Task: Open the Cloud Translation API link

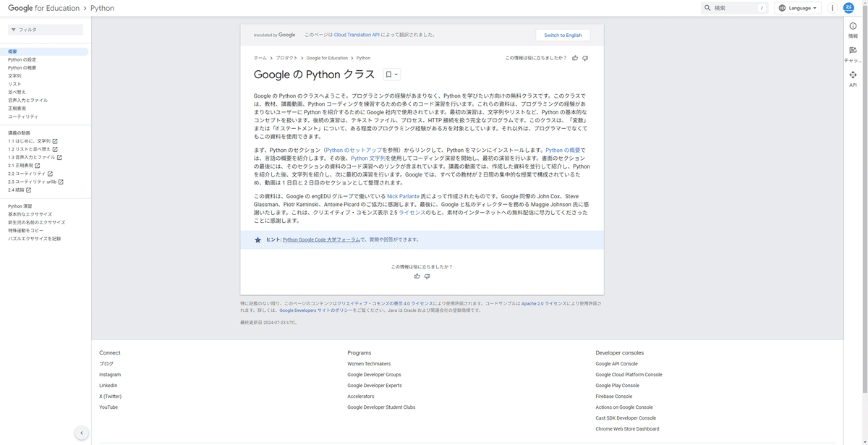Action: point(357,35)
